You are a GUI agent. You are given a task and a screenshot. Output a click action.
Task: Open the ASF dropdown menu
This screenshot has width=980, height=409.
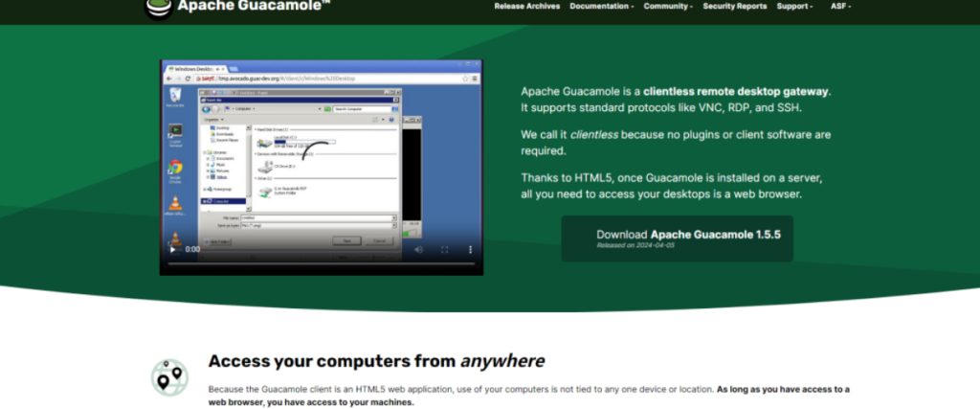coord(840,6)
